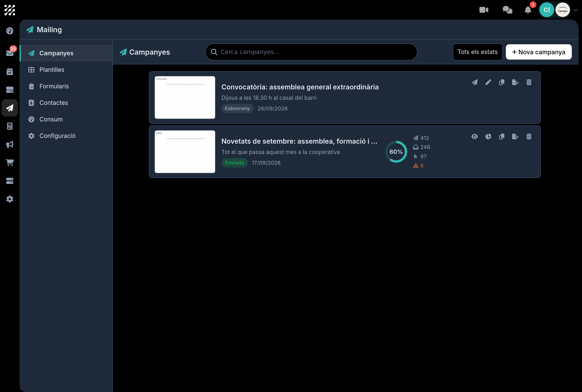
Task: Open the shopping cart icon in left rail
Action: [x=10, y=163]
